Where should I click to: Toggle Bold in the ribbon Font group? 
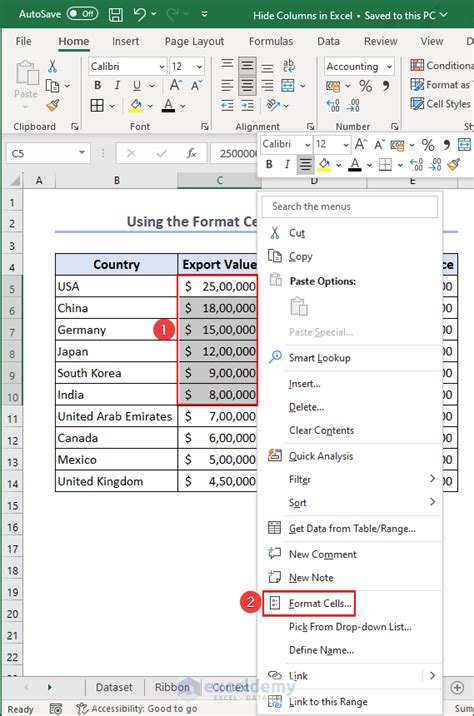coord(97,85)
